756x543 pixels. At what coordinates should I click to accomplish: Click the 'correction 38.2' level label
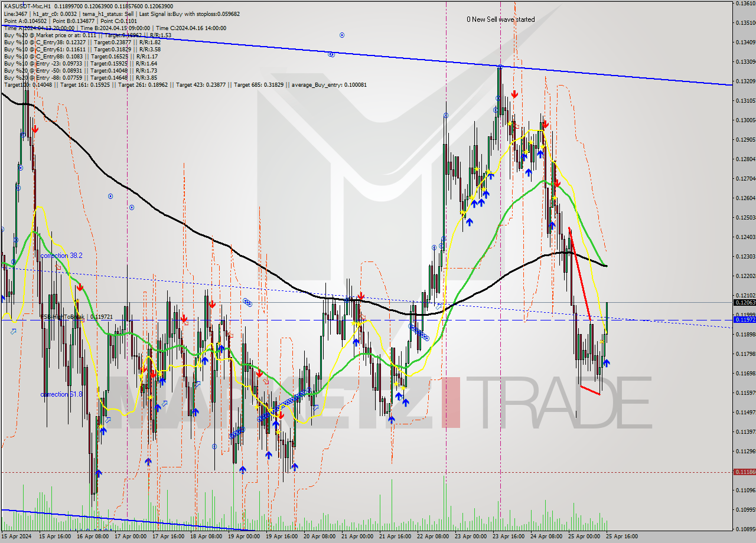click(61, 256)
